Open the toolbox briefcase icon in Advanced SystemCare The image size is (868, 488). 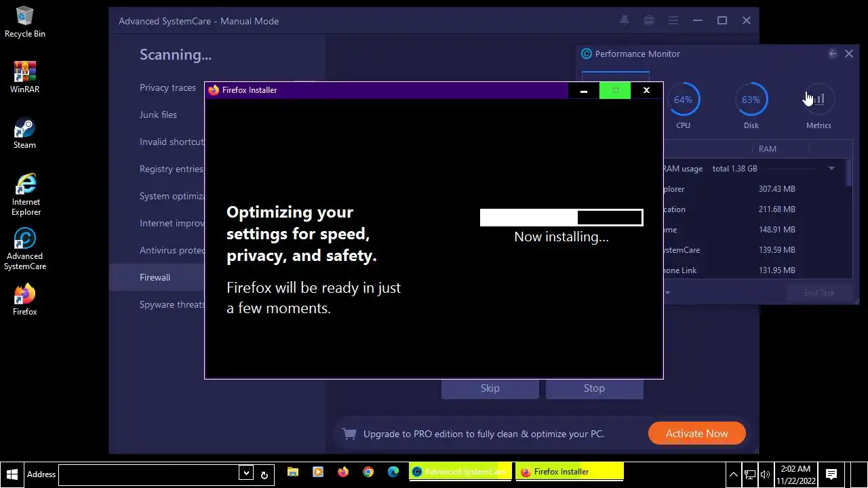tap(649, 21)
